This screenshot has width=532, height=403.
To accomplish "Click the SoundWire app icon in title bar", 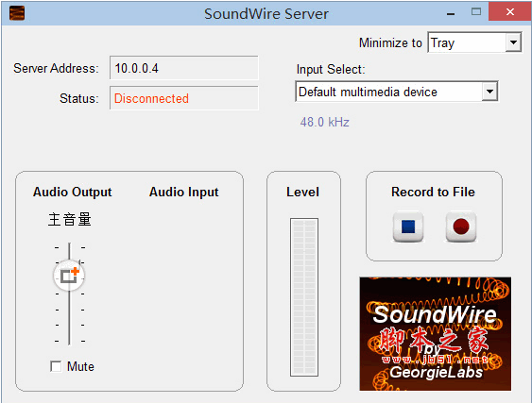I will (x=17, y=13).
